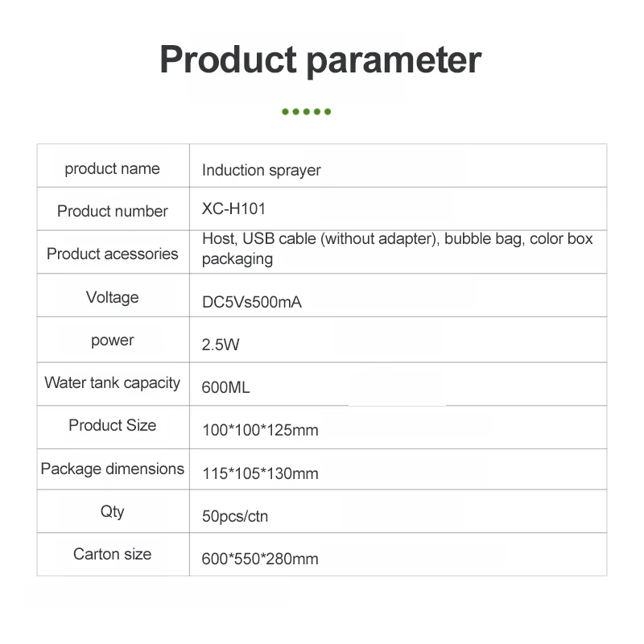Select the "Package dimensions" label
Image resolution: width=644 pixels, height=644 pixels.
(x=112, y=469)
